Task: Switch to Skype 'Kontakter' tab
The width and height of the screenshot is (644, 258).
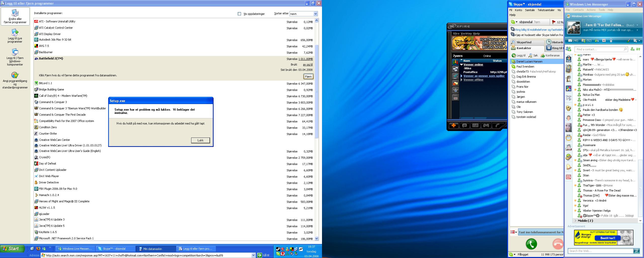Action: tap(527, 48)
